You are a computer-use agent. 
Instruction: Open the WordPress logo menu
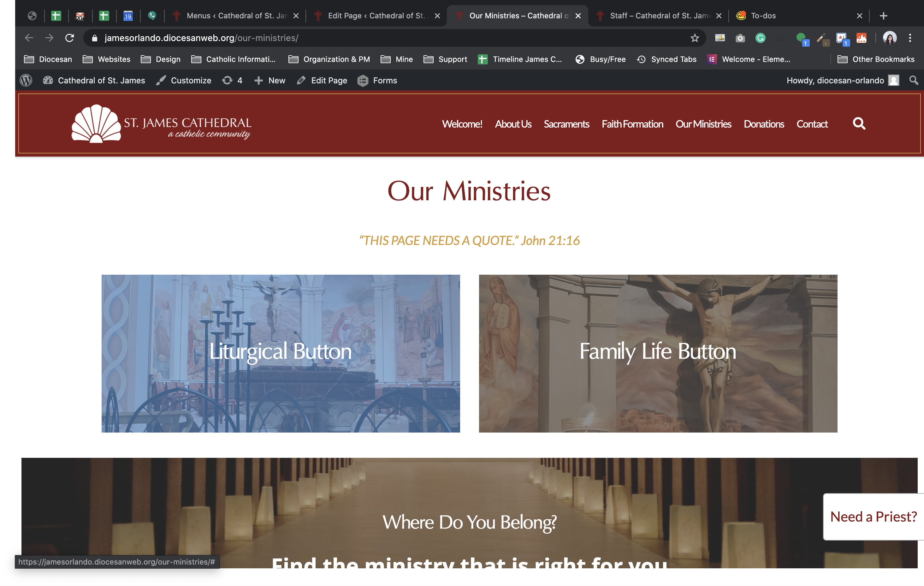[x=26, y=80]
